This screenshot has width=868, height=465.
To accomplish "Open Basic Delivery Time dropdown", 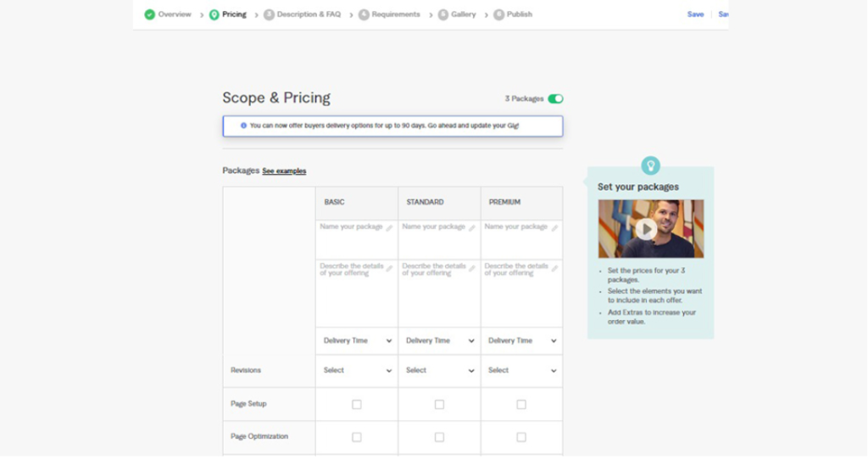I will pos(357,341).
